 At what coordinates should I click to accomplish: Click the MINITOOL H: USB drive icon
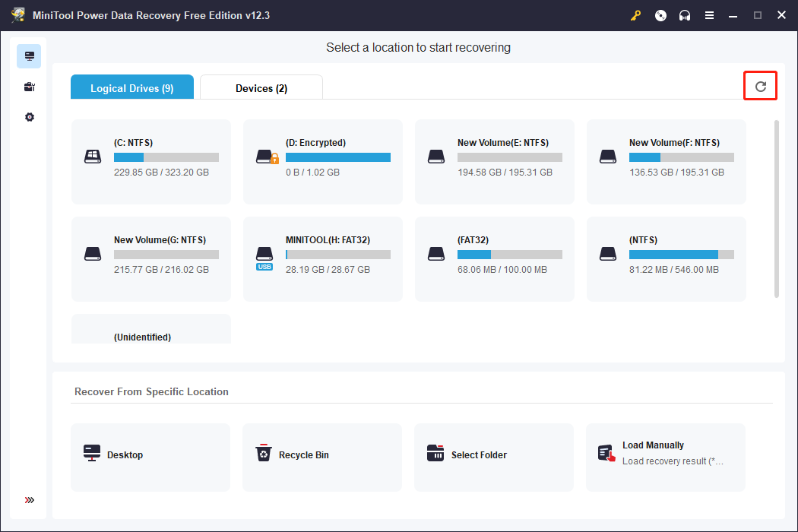[264, 258]
